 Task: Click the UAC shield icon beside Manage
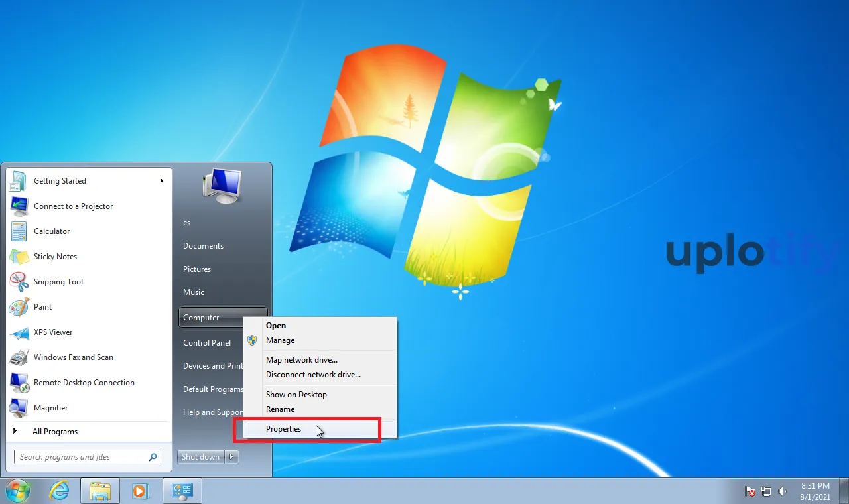pos(252,340)
